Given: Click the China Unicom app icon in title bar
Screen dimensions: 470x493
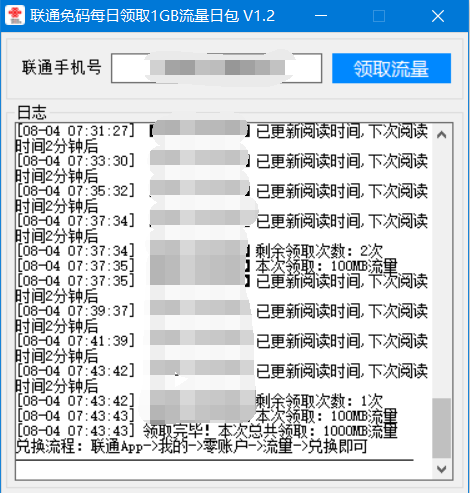Looking at the screenshot, I should [x=15, y=15].
